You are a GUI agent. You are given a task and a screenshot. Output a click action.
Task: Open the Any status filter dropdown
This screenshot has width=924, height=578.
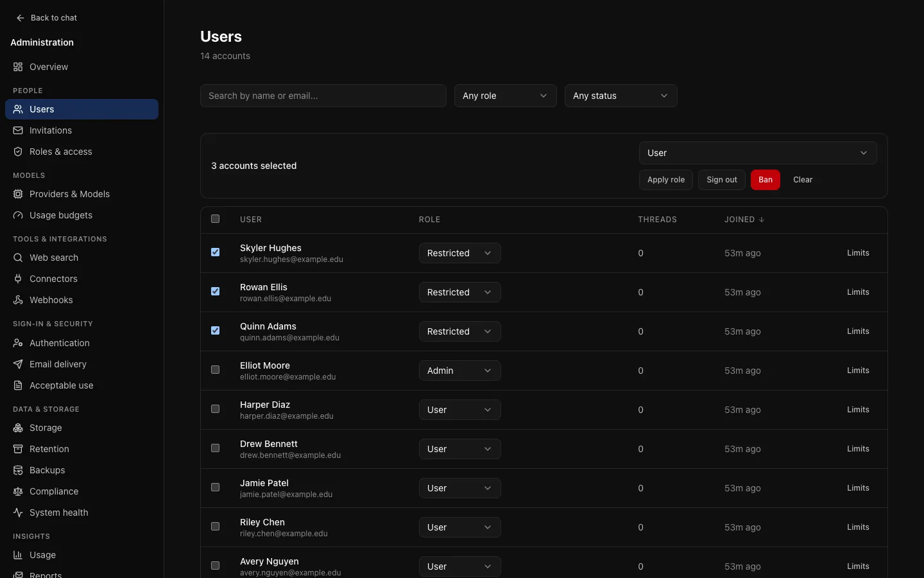tap(621, 96)
